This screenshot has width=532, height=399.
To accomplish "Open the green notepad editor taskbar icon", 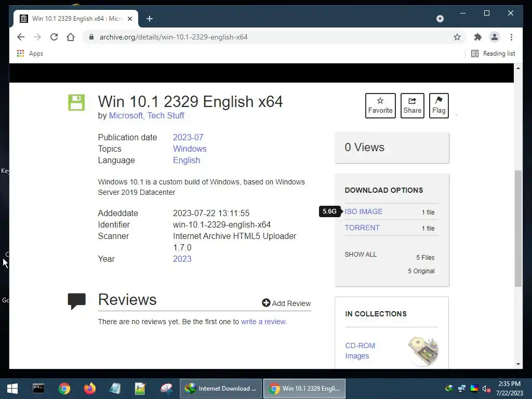I will coord(140,389).
